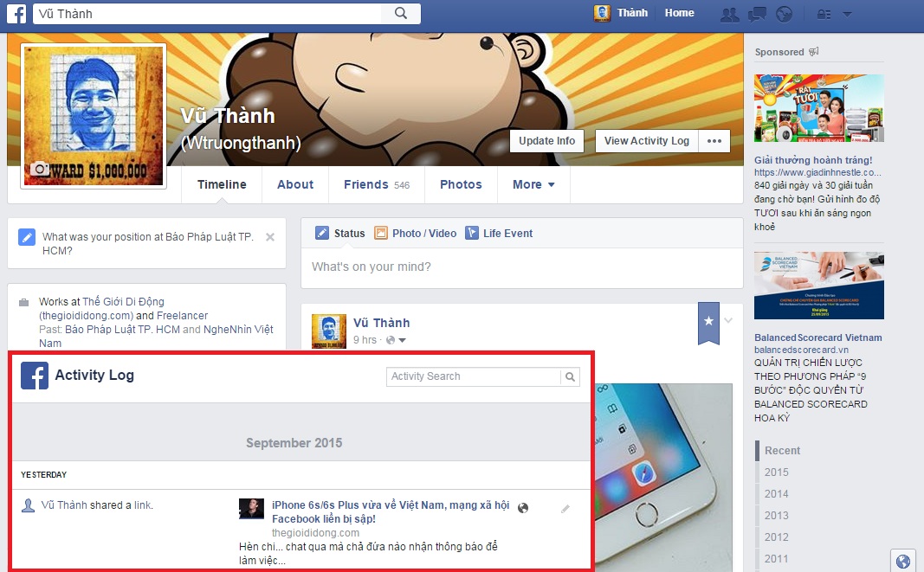
Task: Open the More tab dropdown on the profile
Action: click(x=533, y=184)
